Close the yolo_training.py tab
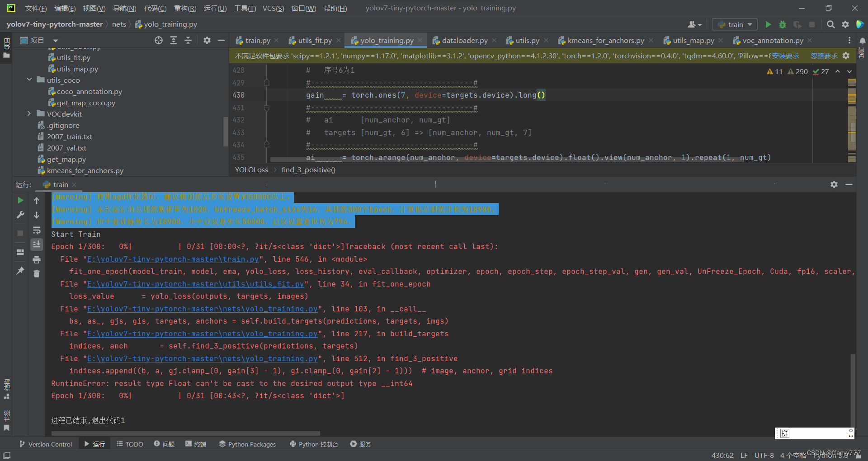 (x=420, y=40)
